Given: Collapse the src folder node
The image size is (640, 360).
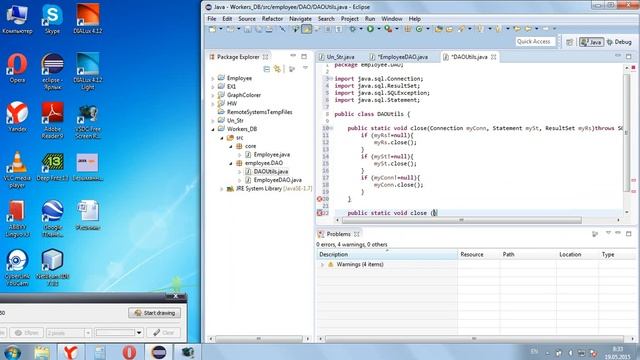Looking at the screenshot, I should pos(222,138).
